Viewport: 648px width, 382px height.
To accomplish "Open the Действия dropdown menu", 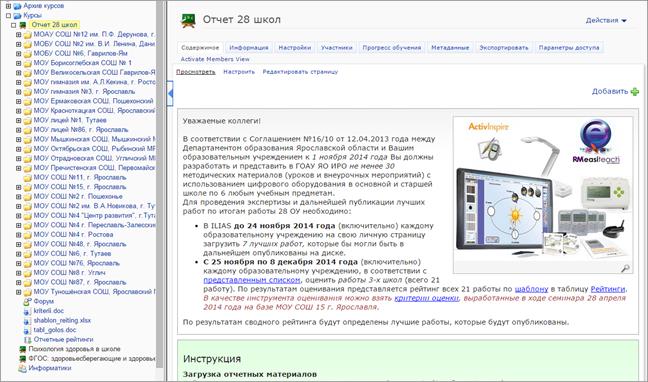I will pyautogui.click(x=606, y=20).
